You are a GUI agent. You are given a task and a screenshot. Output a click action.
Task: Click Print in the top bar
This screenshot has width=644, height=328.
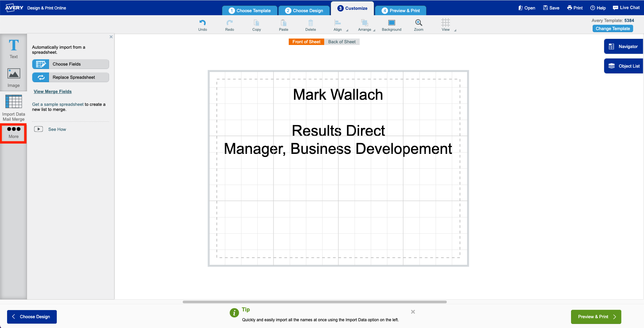point(575,8)
